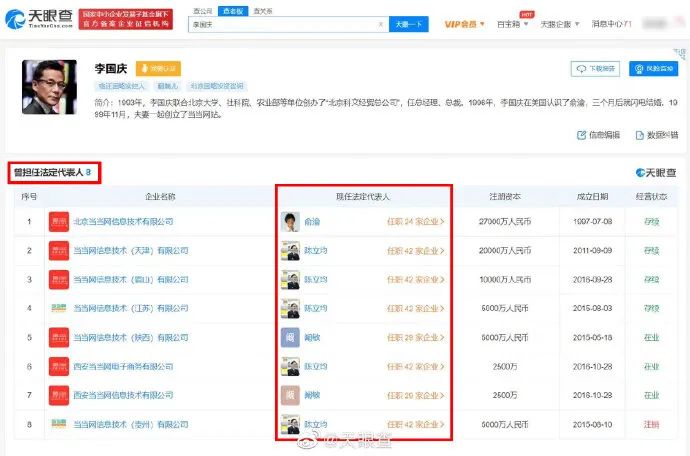This screenshot has height=456, width=690.
Task: Click the blue 阚 avatar in the 陕西 row
Action: pos(290,338)
